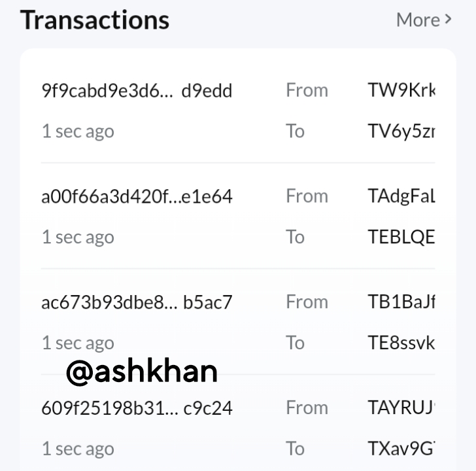Click the To label of the second transaction
Viewport: 476px width, 471px height.
295,237
